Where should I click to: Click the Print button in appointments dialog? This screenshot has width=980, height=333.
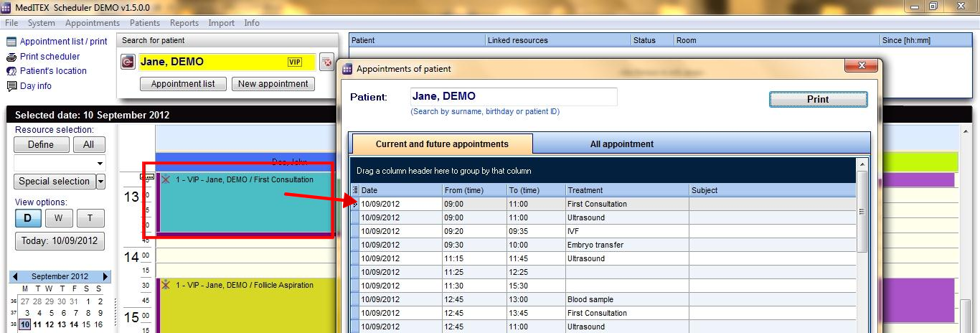point(818,100)
